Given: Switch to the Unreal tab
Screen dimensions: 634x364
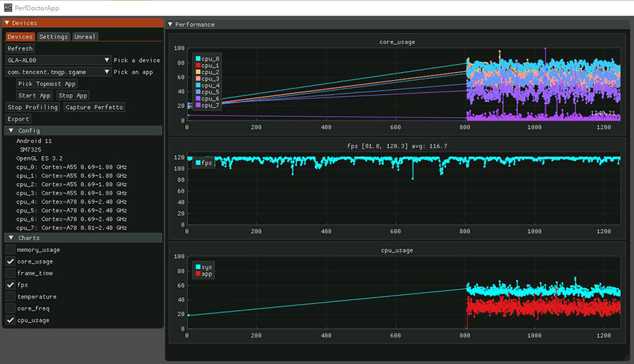Looking at the screenshot, I should 85,37.
